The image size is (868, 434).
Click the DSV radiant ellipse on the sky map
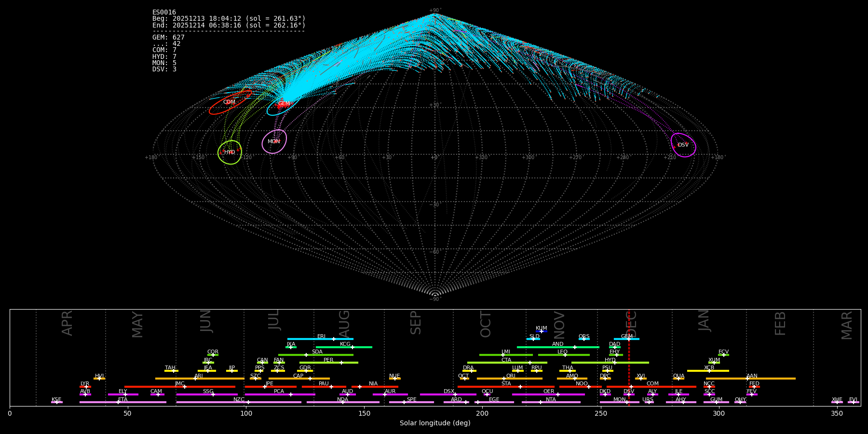683,145
